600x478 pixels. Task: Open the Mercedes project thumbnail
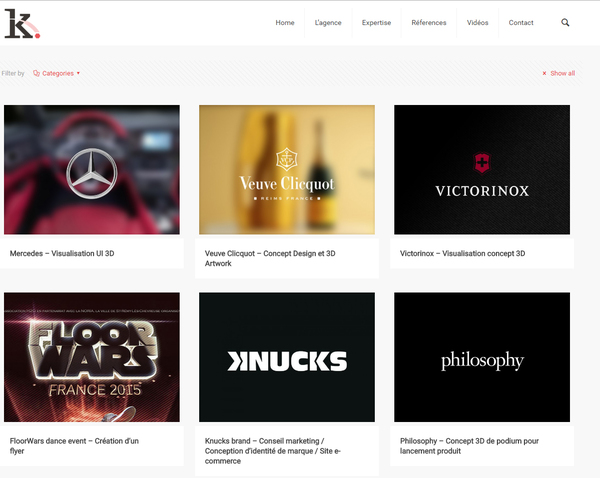(x=92, y=170)
